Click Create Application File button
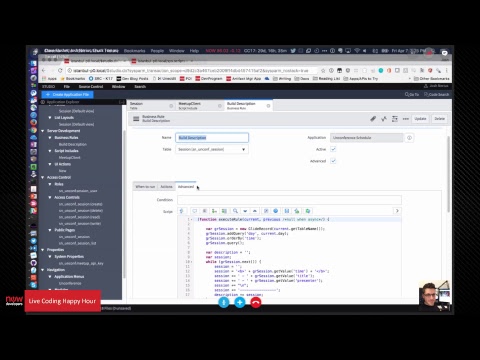Image resolution: width=480 pixels, height=360 pixels. click(68, 95)
